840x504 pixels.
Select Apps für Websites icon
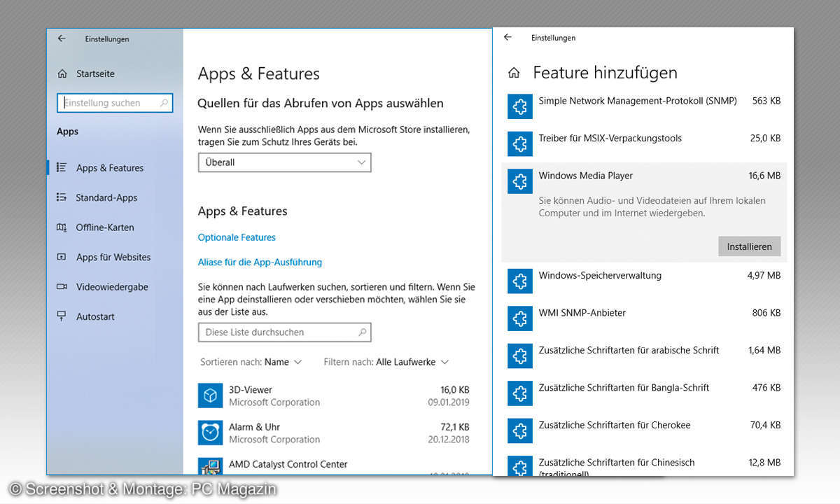(62, 257)
